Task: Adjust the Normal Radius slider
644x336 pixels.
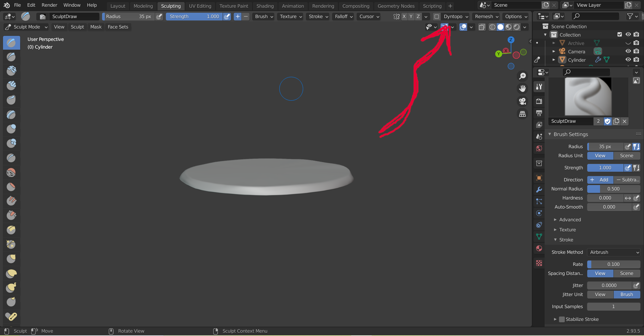Action: coord(613,189)
